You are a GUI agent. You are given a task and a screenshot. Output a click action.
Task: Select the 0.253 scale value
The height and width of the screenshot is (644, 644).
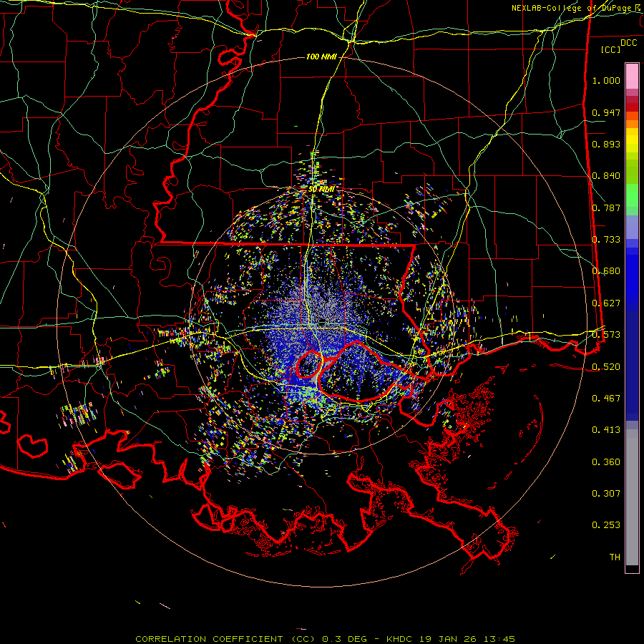click(606, 525)
